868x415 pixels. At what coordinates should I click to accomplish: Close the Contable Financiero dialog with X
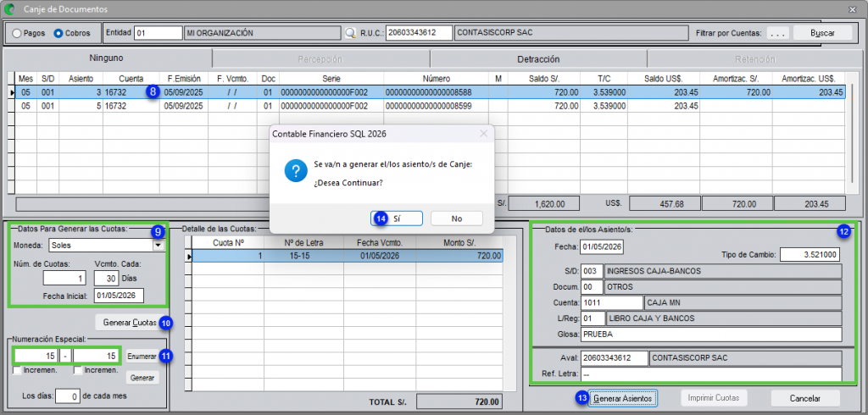(483, 133)
